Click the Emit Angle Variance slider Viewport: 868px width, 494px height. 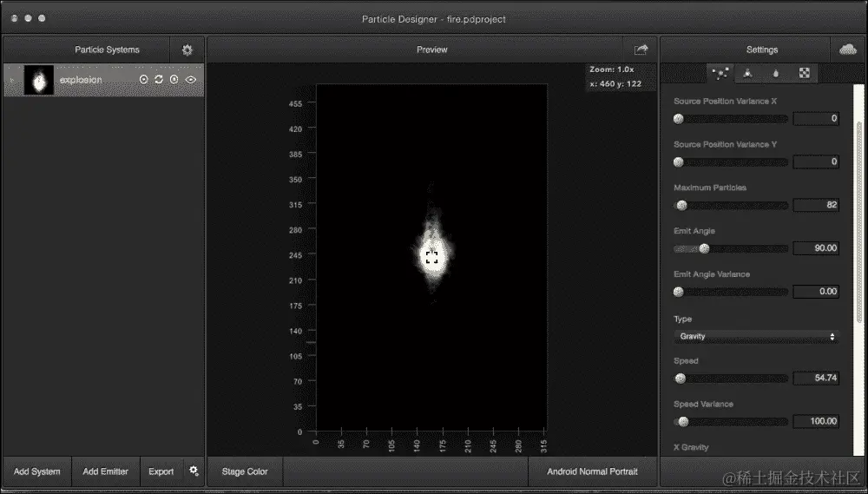(731, 292)
